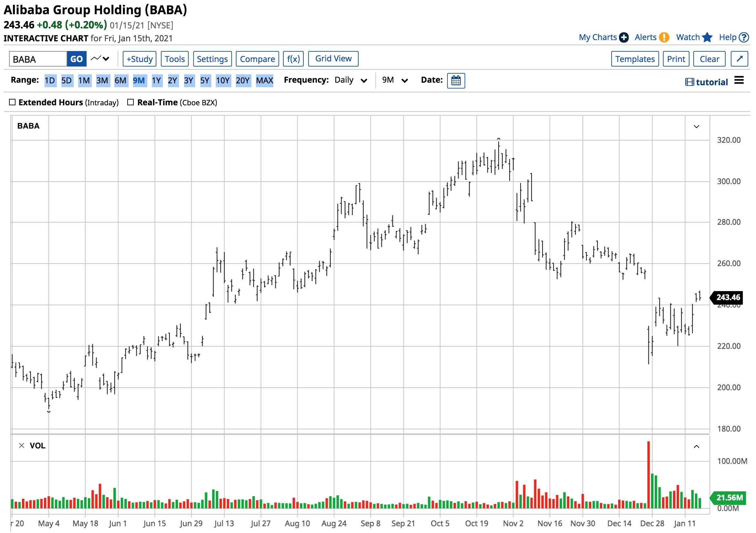Click the GO button
The height and width of the screenshot is (533, 756).
(77, 59)
